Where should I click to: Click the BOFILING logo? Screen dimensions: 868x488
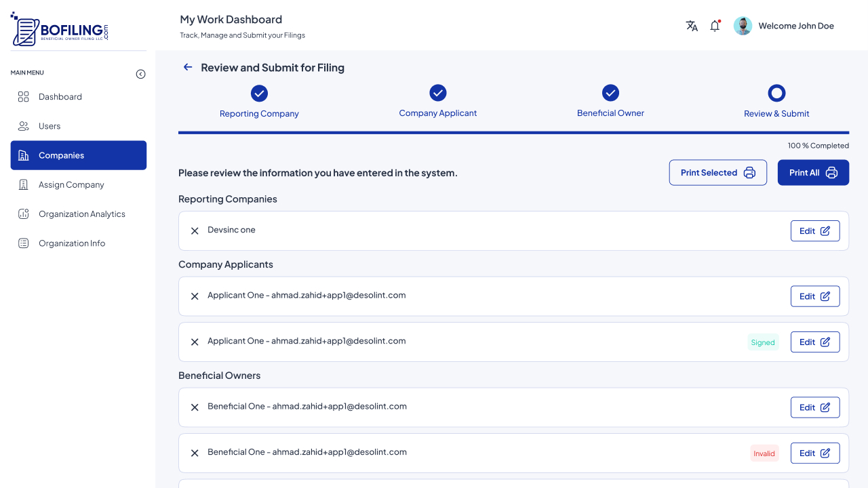click(x=60, y=30)
